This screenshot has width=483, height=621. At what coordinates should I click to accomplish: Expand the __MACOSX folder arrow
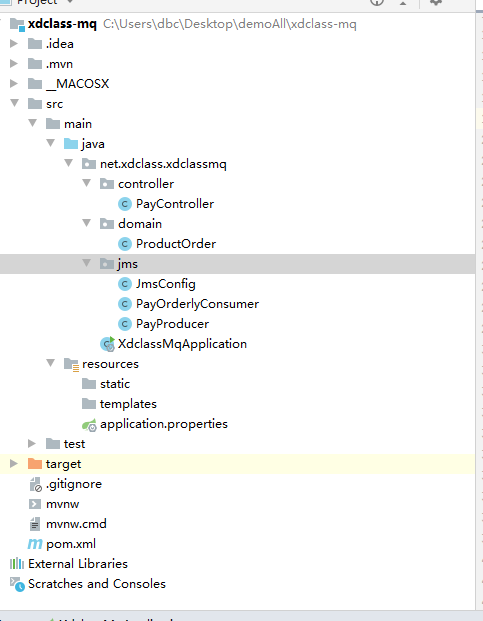click(14, 83)
